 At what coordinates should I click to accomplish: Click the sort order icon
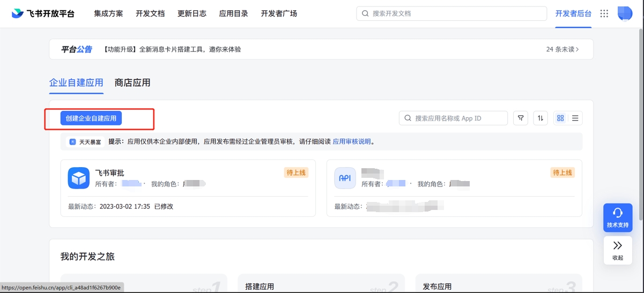(541, 118)
